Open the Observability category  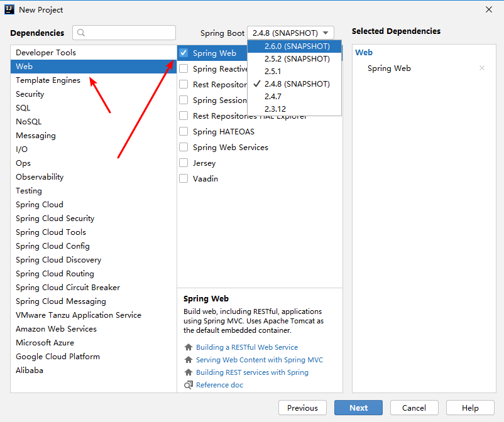click(94, 176)
